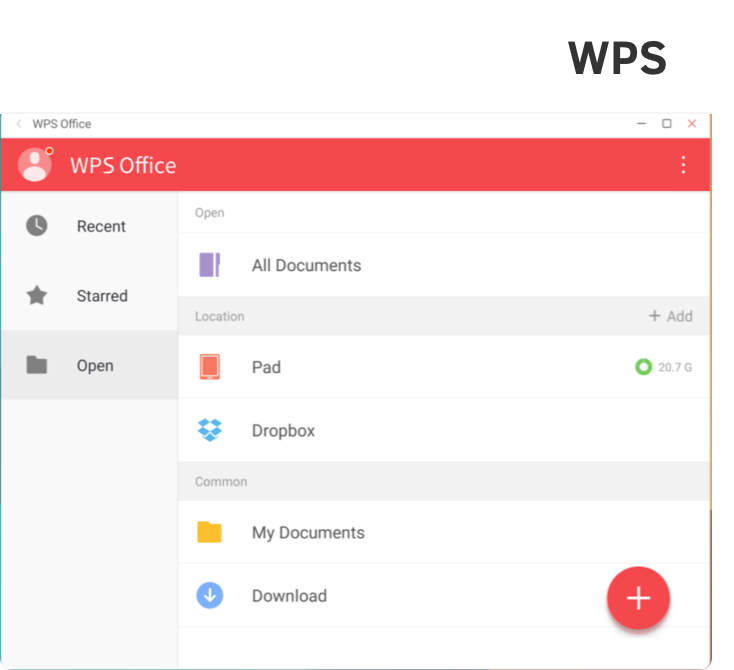Open the All Documents entry
Viewport: 734px width, 670px height.
point(306,266)
